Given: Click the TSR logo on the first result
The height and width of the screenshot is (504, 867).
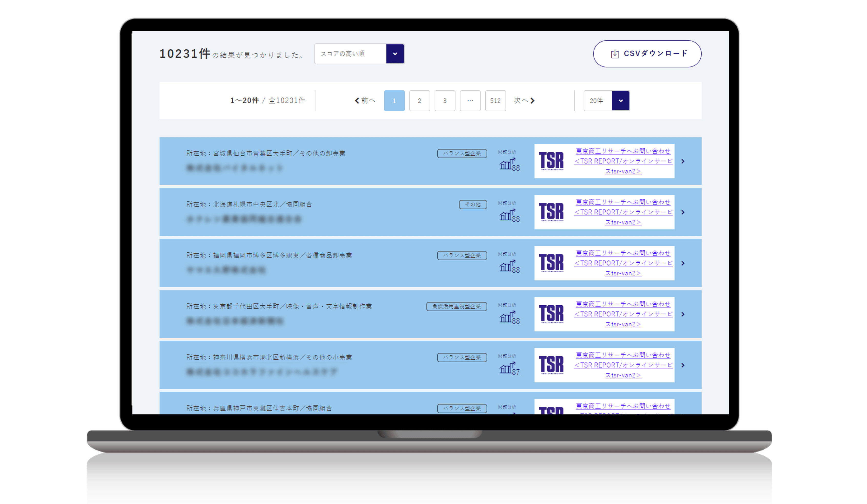Looking at the screenshot, I should (551, 161).
